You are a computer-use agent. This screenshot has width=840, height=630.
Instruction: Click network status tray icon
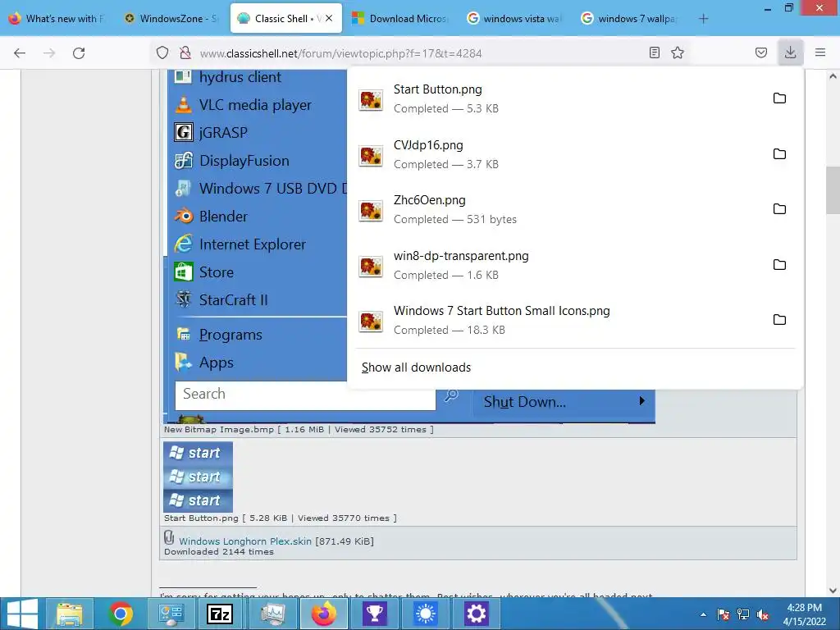click(x=743, y=614)
